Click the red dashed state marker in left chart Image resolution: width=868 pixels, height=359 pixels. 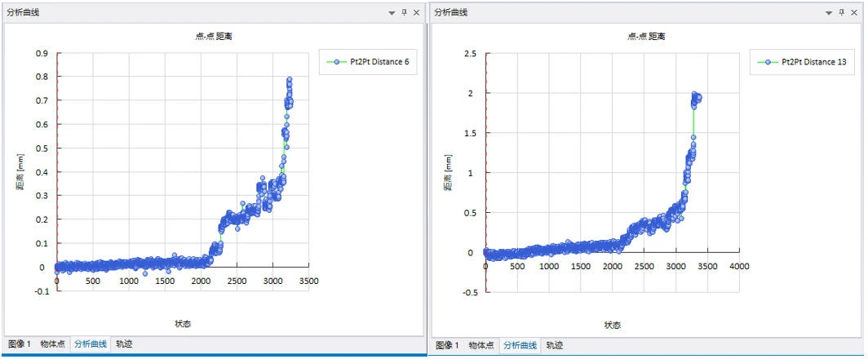pyautogui.click(x=57, y=163)
